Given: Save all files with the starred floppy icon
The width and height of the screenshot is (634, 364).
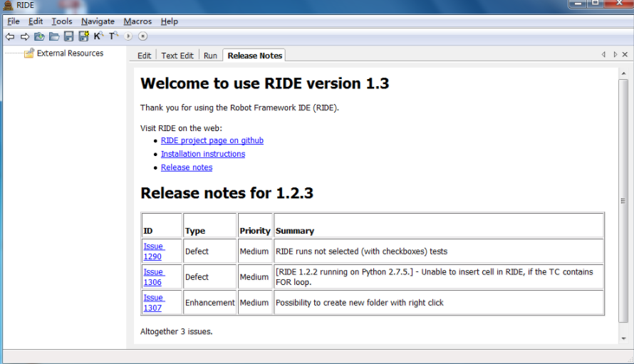Looking at the screenshot, I should (83, 36).
